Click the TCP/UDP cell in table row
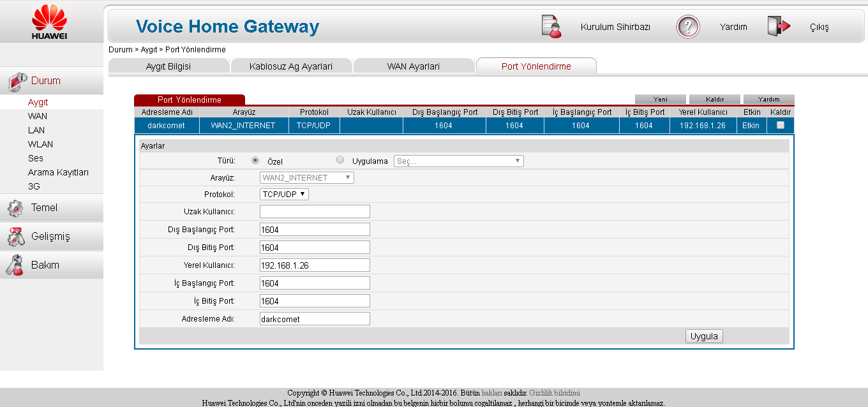This screenshot has width=868, height=407. [x=313, y=126]
